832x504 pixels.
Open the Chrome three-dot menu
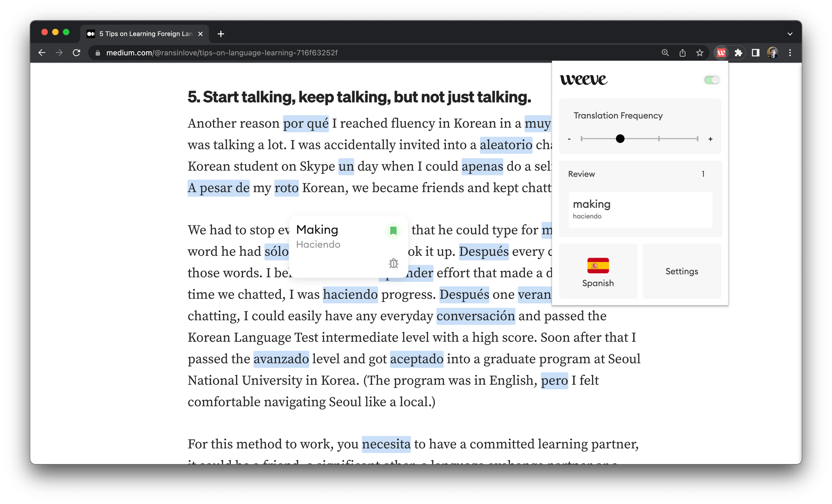coord(790,52)
